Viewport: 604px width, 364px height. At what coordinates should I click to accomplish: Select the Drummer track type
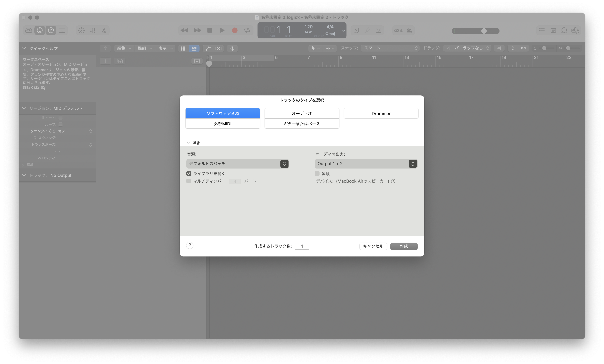[x=381, y=113]
